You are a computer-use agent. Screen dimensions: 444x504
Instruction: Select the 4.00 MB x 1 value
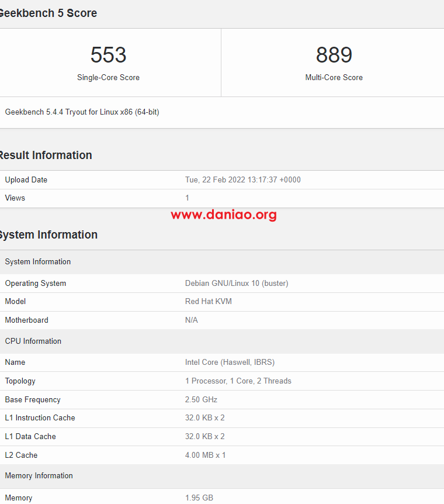tap(205, 455)
